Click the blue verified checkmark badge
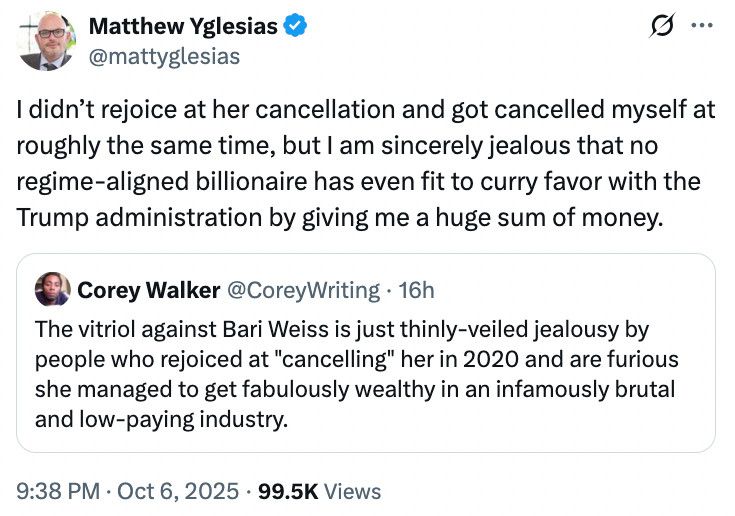The image size is (735, 516). point(293,27)
